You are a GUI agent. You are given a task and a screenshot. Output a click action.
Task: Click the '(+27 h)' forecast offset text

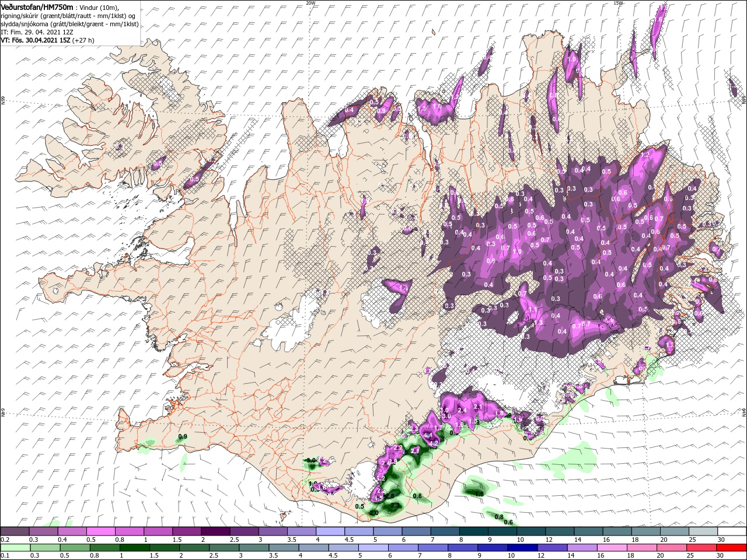83,40
